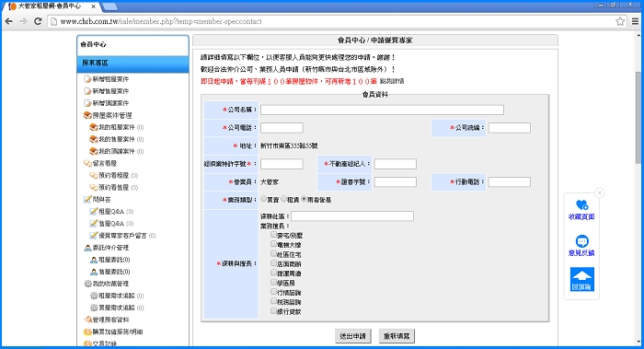Click the 證書字號 input field
Image resolution: width=644 pixels, height=349 pixels.
coord(395,182)
